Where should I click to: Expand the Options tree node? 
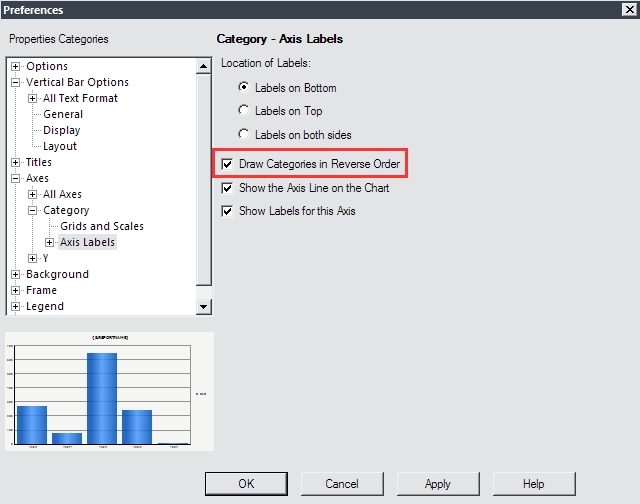(x=16, y=67)
